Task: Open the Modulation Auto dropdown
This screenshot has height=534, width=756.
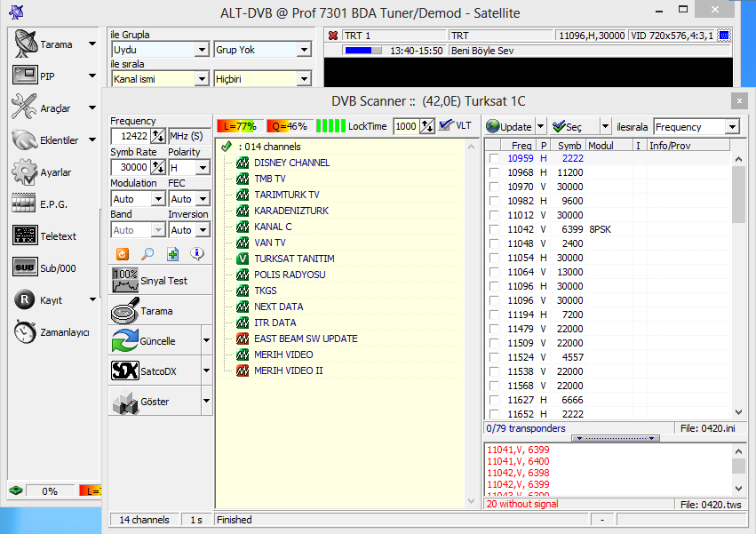Action: (x=158, y=199)
